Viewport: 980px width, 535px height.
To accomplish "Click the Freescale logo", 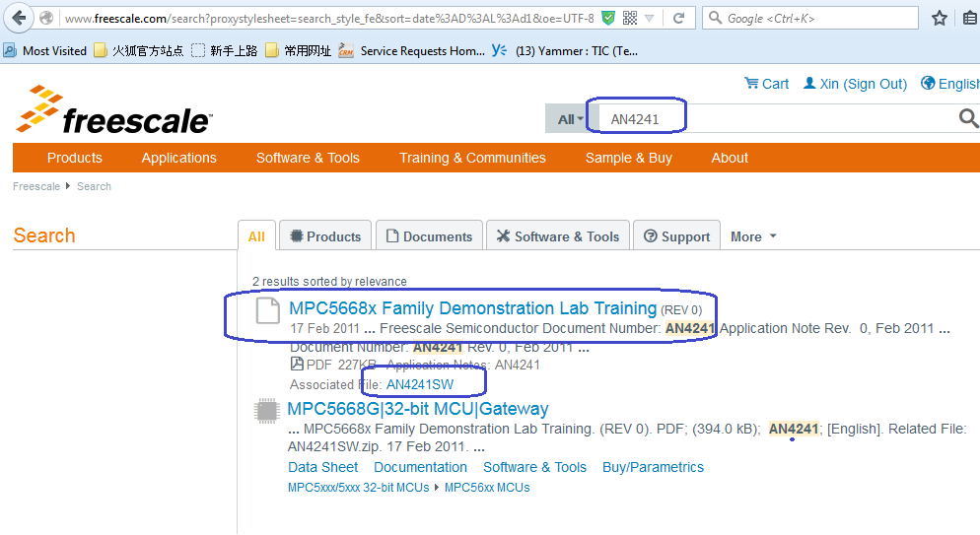I will point(114,110).
